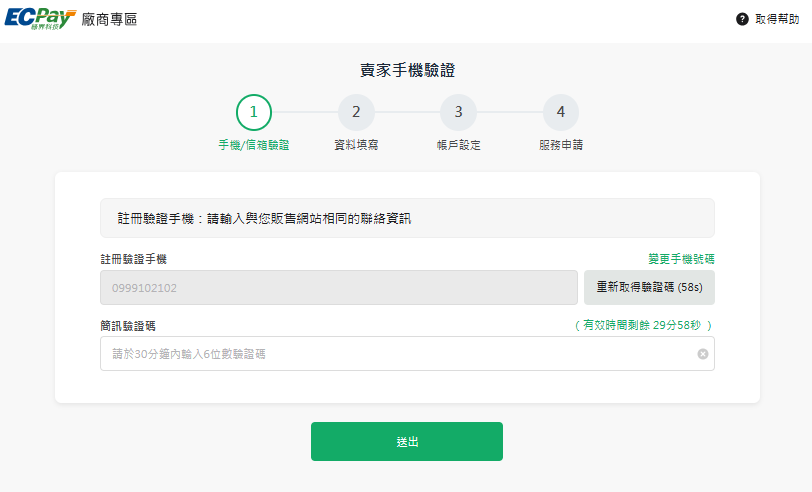The width and height of the screenshot is (812, 492).
Task: Click the phone number field showing 0999102102
Action: click(x=338, y=288)
